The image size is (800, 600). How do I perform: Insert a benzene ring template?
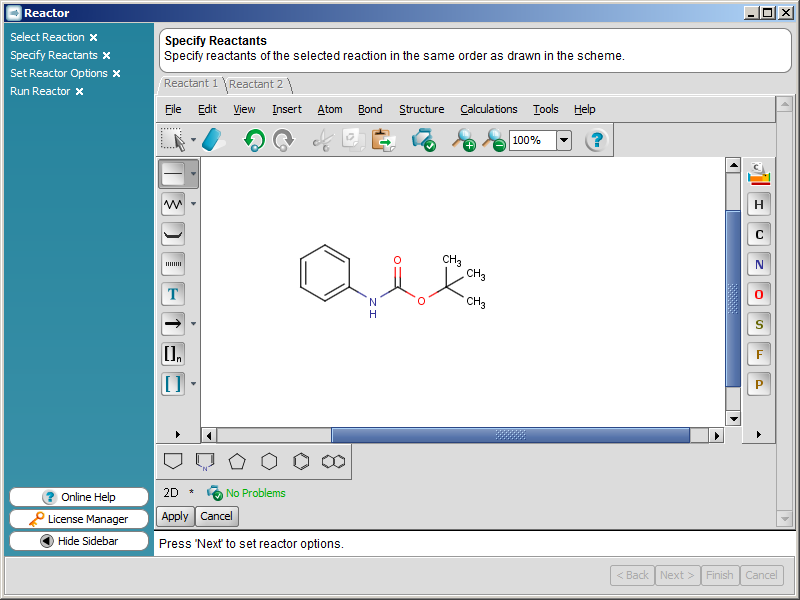[x=301, y=461]
